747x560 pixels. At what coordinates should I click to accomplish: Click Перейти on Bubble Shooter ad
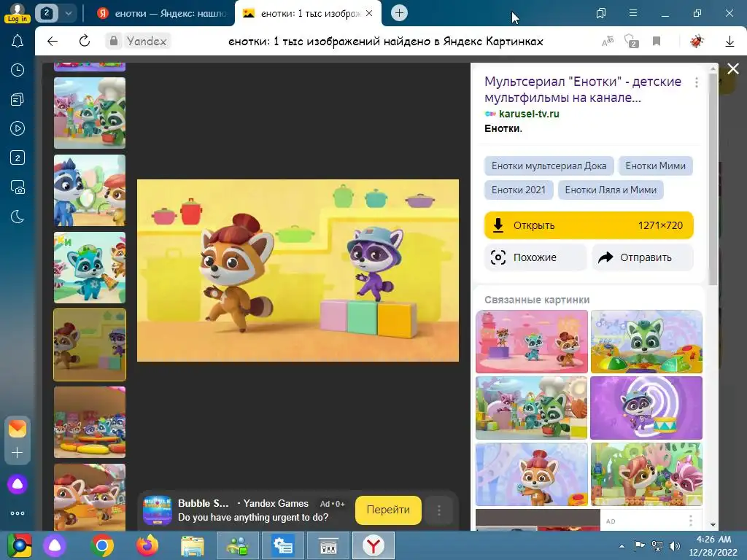click(x=388, y=510)
